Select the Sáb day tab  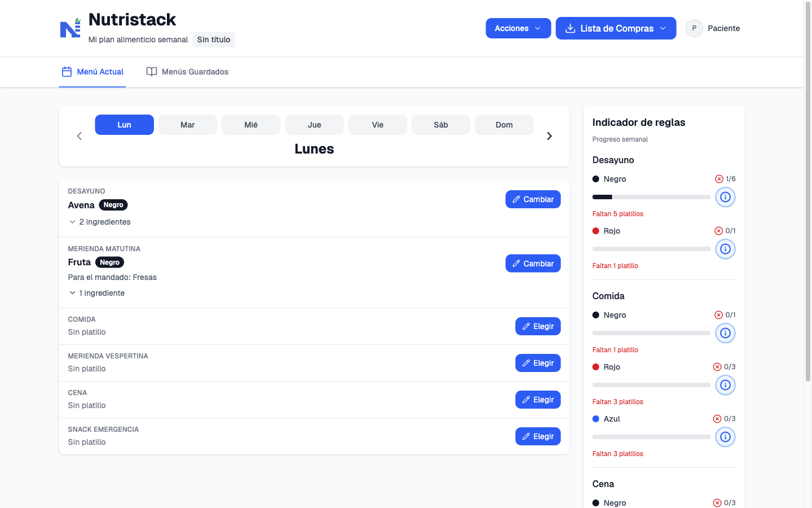(x=441, y=125)
